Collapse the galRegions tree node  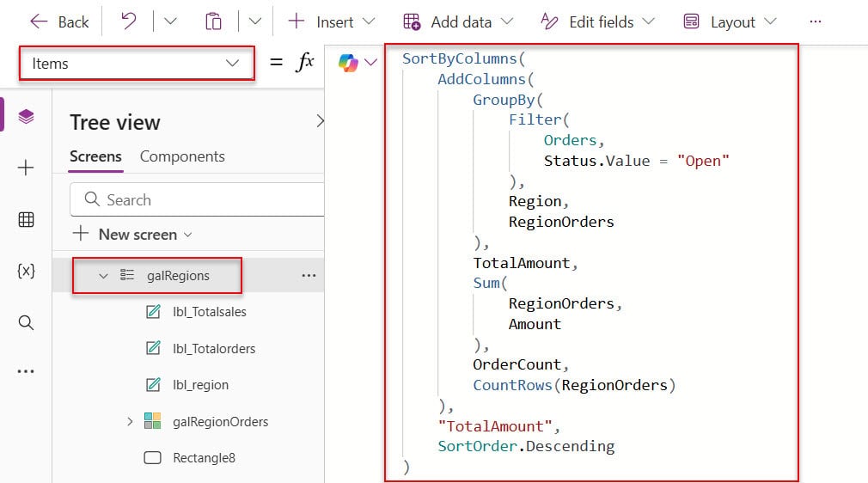point(103,275)
